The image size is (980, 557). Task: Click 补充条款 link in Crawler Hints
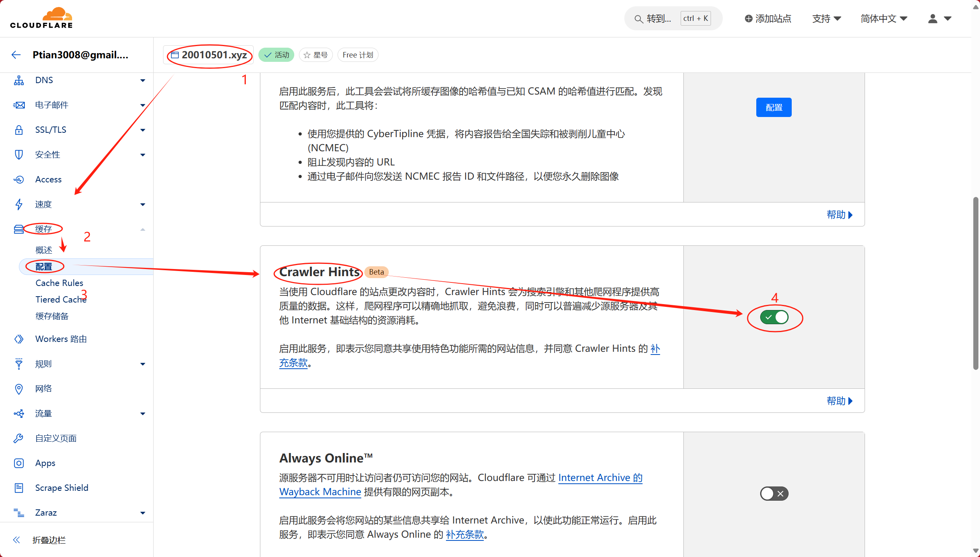coord(469,356)
